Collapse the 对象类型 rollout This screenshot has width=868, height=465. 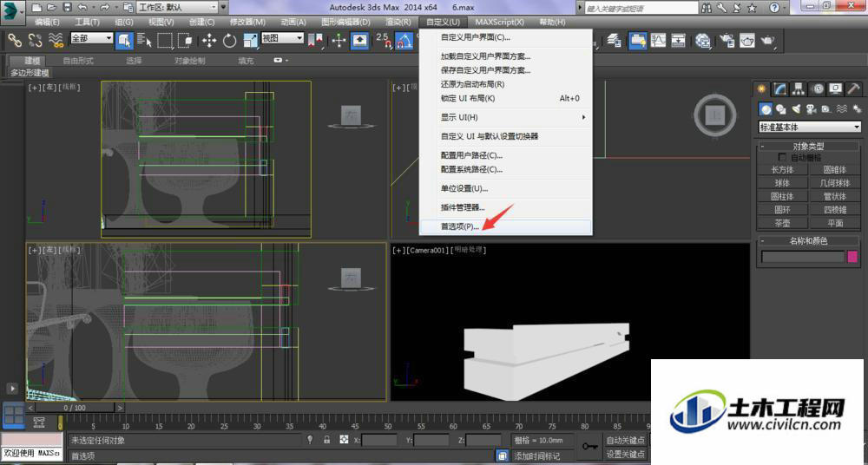pyautogui.click(x=808, y=146)
